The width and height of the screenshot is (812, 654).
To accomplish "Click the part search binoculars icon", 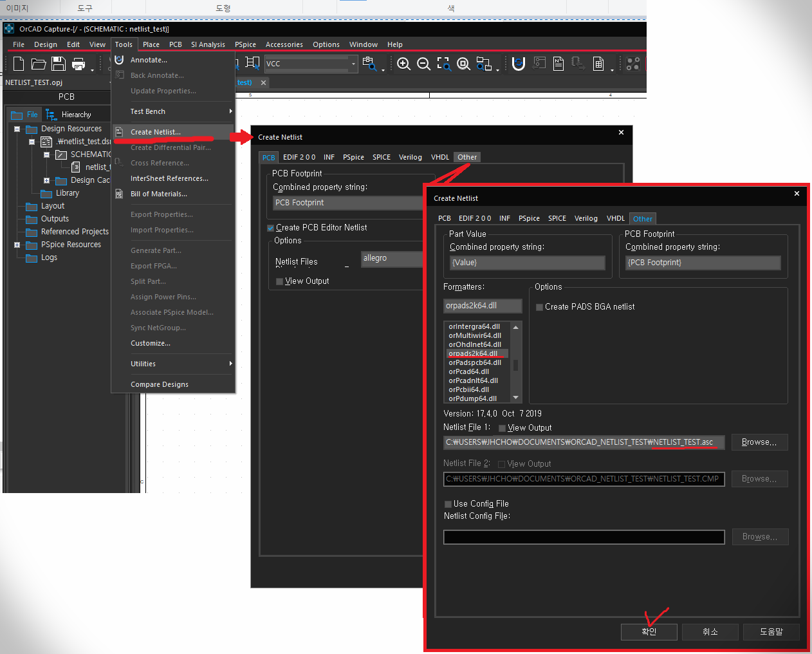I will (x=369, y=63).
